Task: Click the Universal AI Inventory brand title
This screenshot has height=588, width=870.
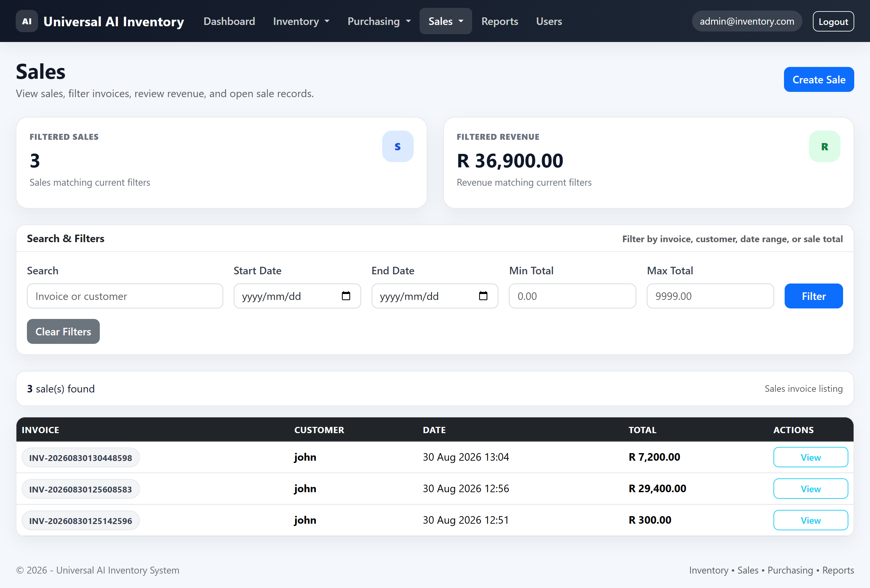Action: (114, 21)
